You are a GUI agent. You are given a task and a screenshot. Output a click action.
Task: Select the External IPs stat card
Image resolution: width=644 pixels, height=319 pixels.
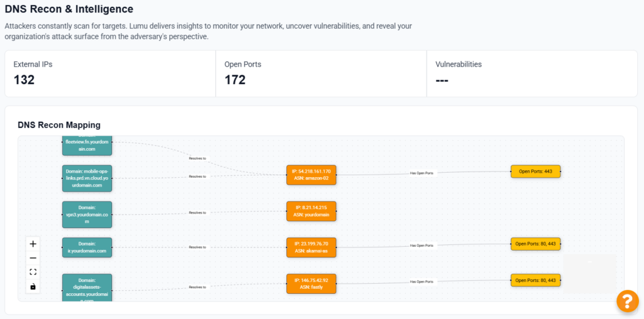tap(110, 73)
